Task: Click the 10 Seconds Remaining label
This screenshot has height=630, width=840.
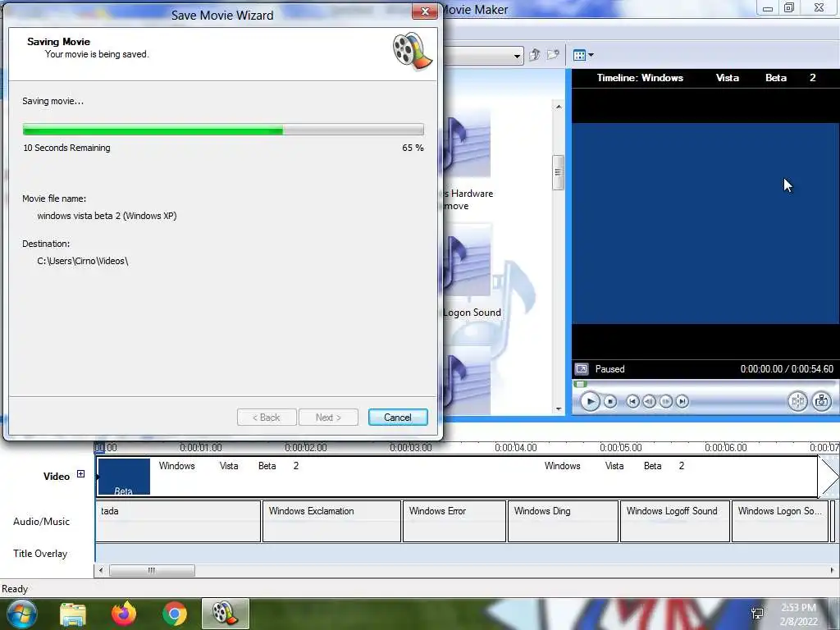Action: click(x=66, y=148)
